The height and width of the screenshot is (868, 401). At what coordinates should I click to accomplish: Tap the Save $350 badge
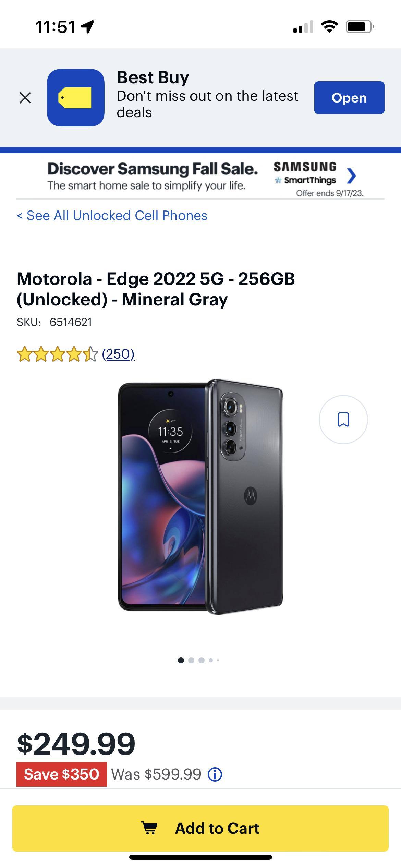point(62,774)
